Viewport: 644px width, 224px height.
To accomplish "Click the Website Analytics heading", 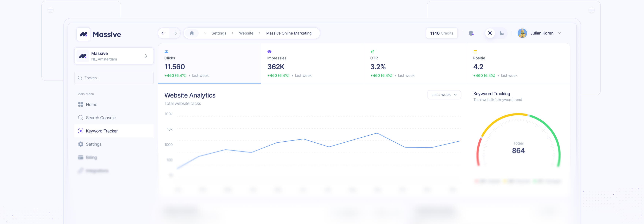I will point(190,95).
